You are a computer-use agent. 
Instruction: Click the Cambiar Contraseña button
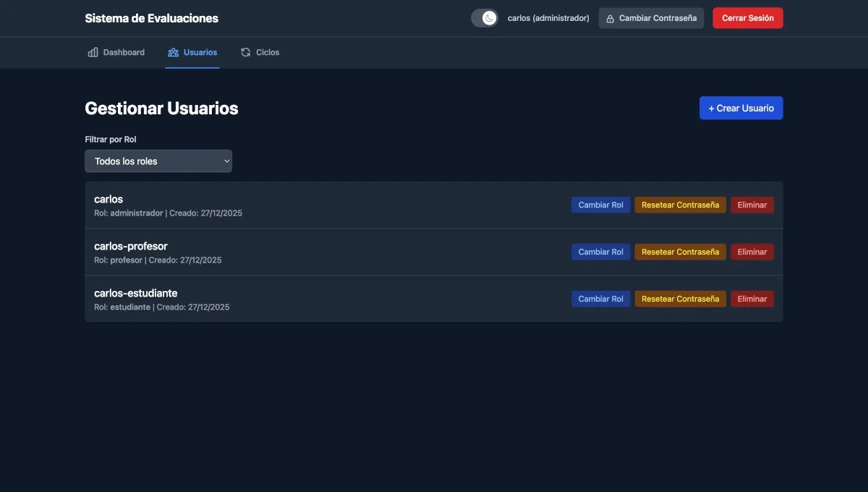click(651, 16)
